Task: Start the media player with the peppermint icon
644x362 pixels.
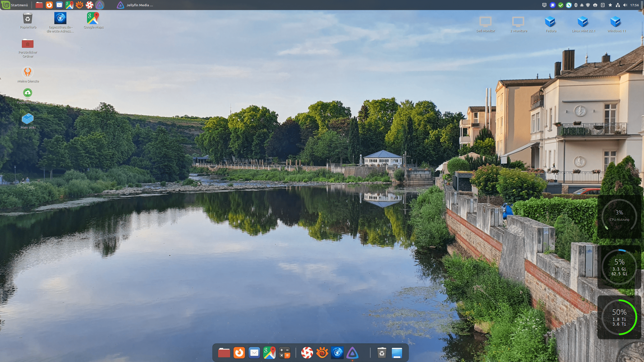Action: [x=307, y=353]
